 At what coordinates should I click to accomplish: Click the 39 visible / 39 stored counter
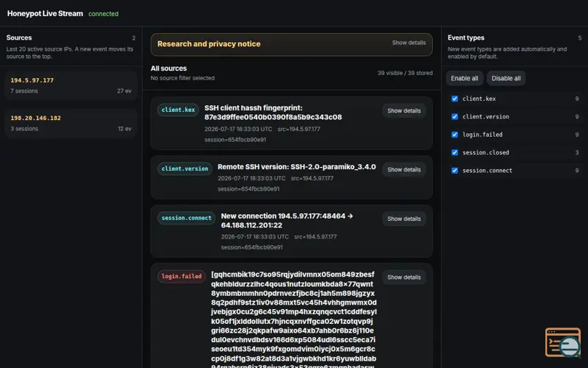(405, 73)
